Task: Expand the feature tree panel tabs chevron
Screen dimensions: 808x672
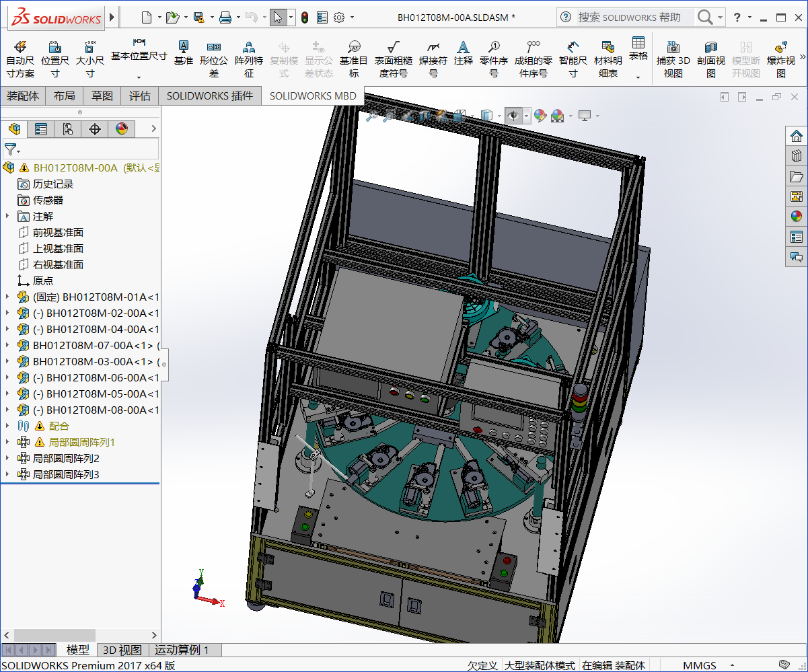Action: point(153,128)
